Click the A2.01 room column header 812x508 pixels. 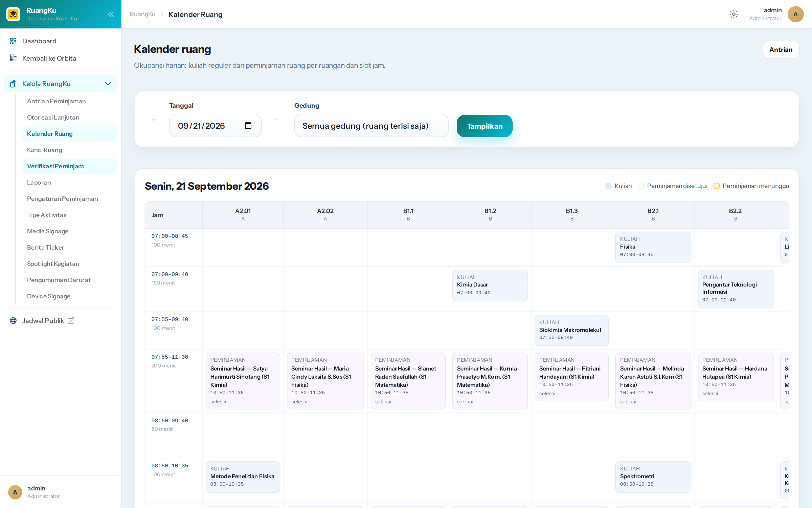(243, 215)
